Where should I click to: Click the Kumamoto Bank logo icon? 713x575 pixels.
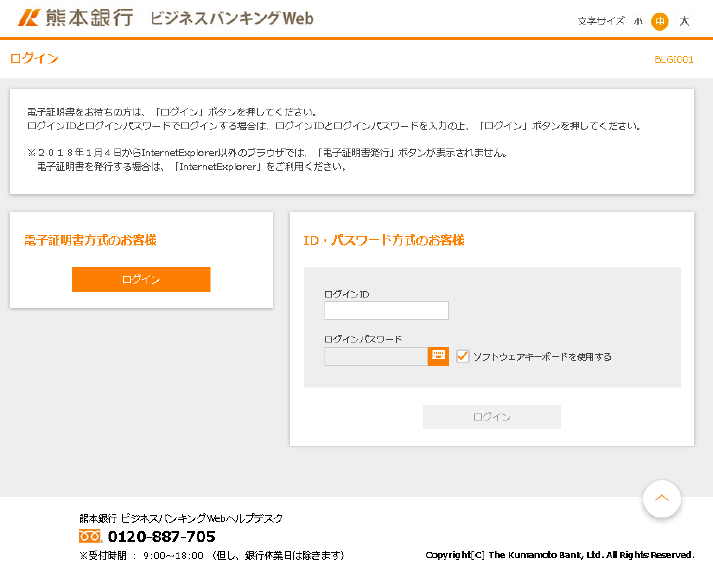click(29, 18)
